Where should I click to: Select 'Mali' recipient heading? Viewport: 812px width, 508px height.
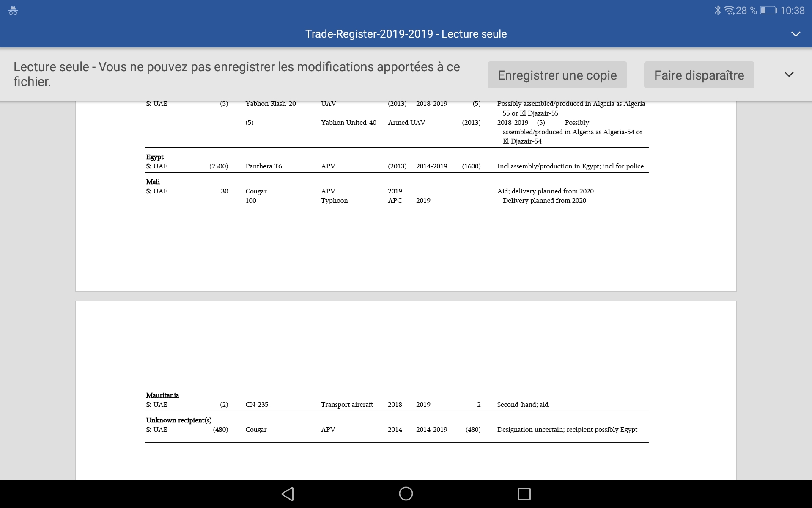(153, 182)
